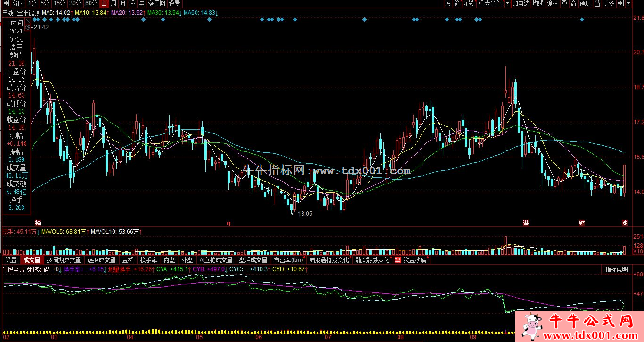Select the 日 daily period tab

coord(104,3)
